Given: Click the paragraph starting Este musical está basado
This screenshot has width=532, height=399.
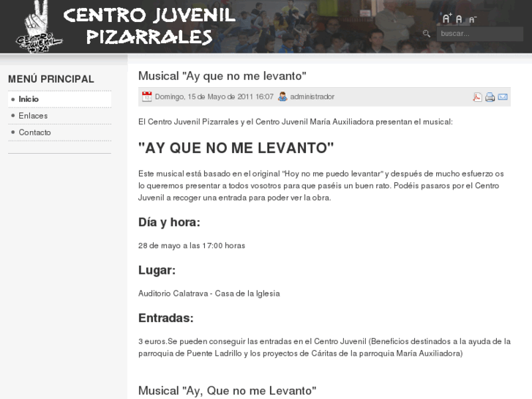Looking at the screenshot, I should click(x=321, y=186).
